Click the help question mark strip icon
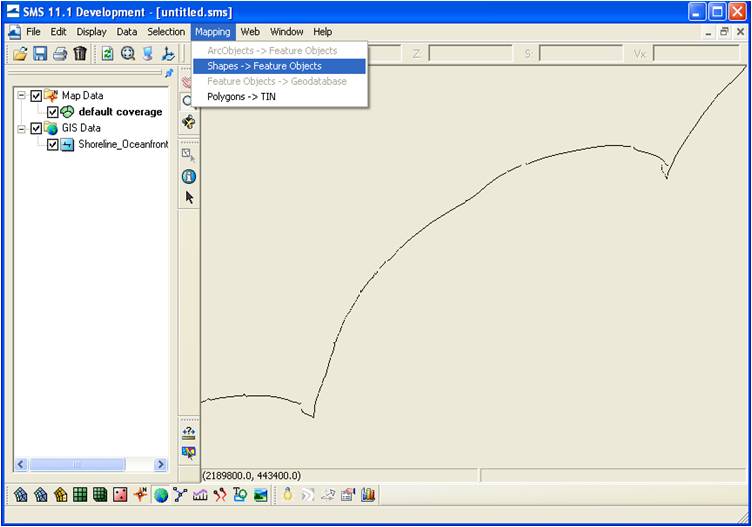Image resolution: width=752 pixels, height=527 pixels. [188, 432]
